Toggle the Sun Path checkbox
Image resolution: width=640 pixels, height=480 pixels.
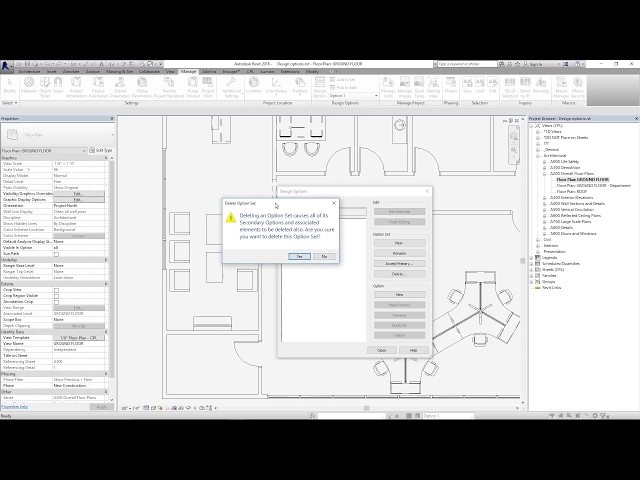coord(56,254)
